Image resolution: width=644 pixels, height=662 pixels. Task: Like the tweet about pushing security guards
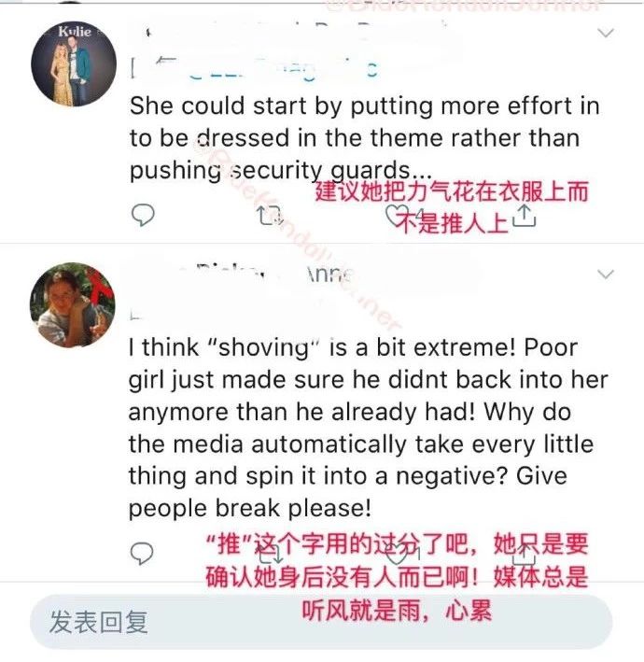tap(397, 214)
